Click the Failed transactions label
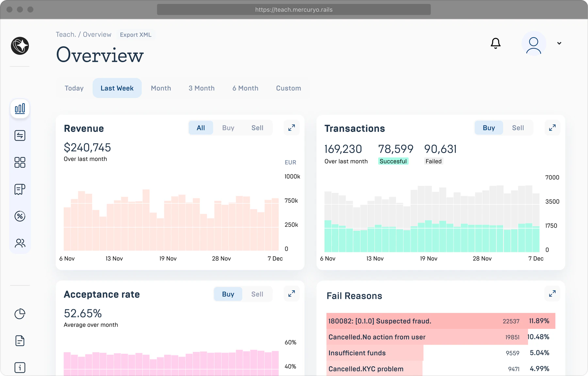This screenshot has width=588, height=376. tap(433, 161)
